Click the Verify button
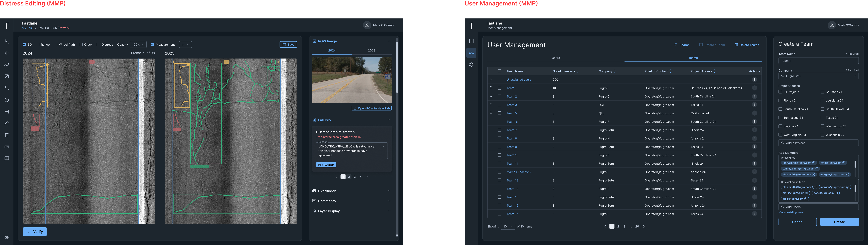The width and height of the screenshot is (868, 245). point(35,232)
